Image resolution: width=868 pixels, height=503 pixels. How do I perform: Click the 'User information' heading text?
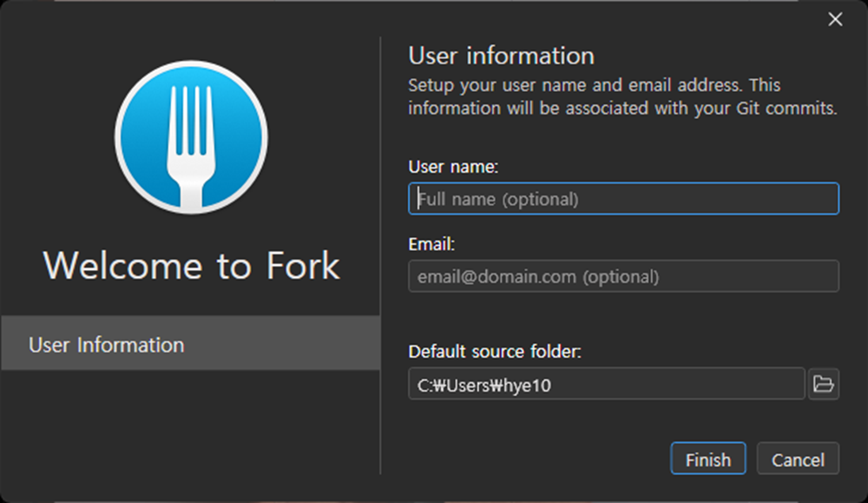(501, 56)
